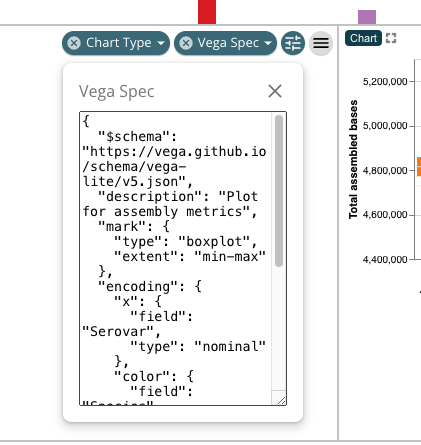The height and width of the screenshot is (445, 421).
Task: Click the orange boxplot mark in chart
Action: pyautogui.click(x=419, y=167)
